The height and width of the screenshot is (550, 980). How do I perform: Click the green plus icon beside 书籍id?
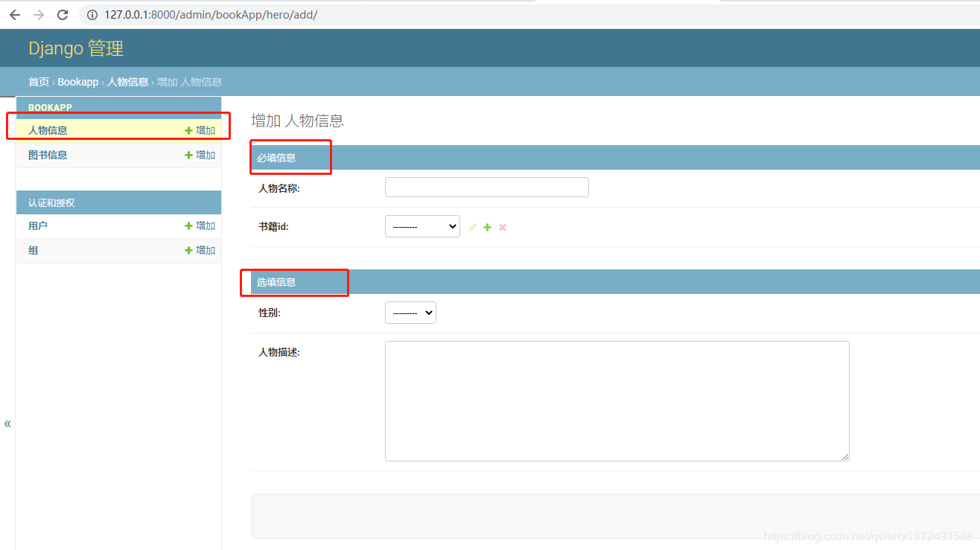pos(487,227)
